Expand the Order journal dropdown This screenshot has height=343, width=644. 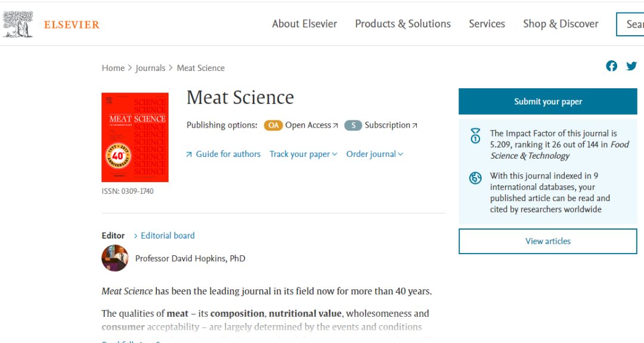tap(374, 154)
